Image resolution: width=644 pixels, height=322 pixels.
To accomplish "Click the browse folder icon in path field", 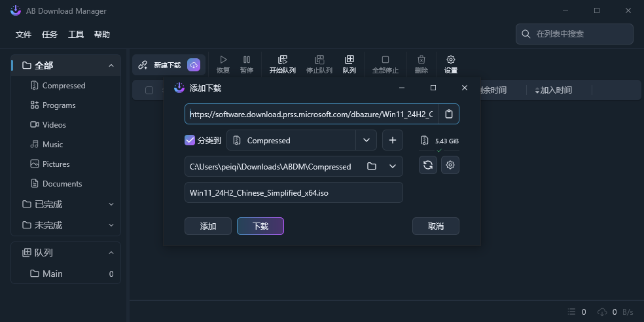I will pos(372,166).
